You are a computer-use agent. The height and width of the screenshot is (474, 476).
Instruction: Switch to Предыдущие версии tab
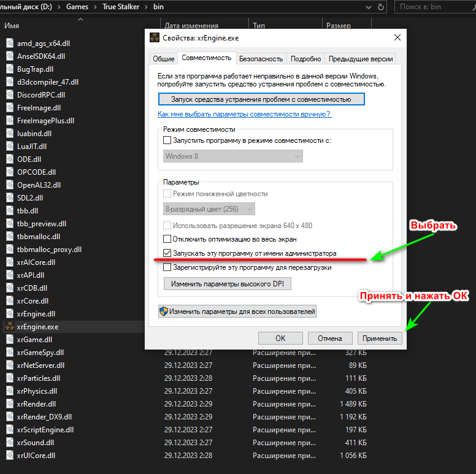pyautogui.click(x=361, y=59)
